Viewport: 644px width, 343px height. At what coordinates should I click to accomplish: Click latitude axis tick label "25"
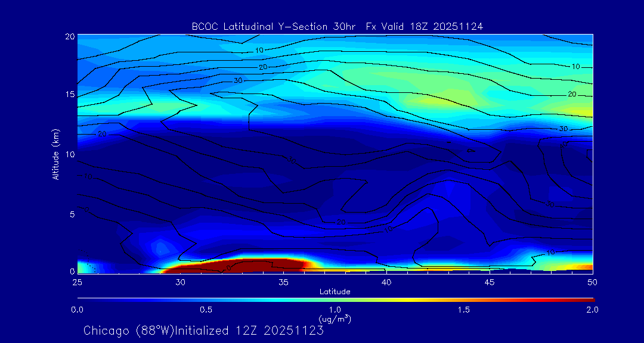(77, 282)
